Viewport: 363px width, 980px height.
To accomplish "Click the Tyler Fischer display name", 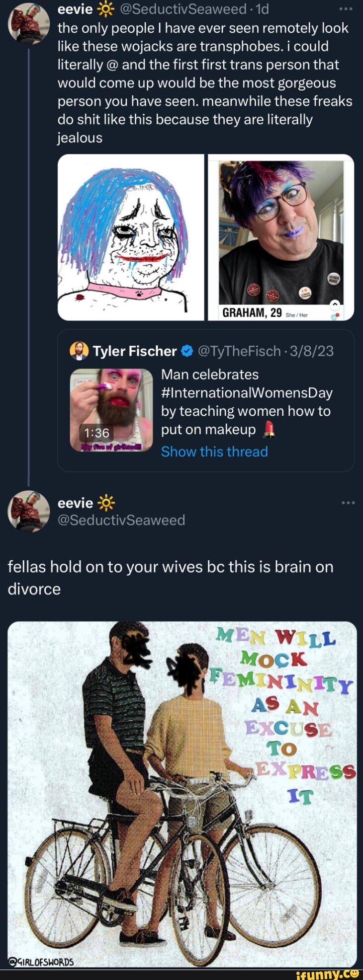I will tap(135, 351).
